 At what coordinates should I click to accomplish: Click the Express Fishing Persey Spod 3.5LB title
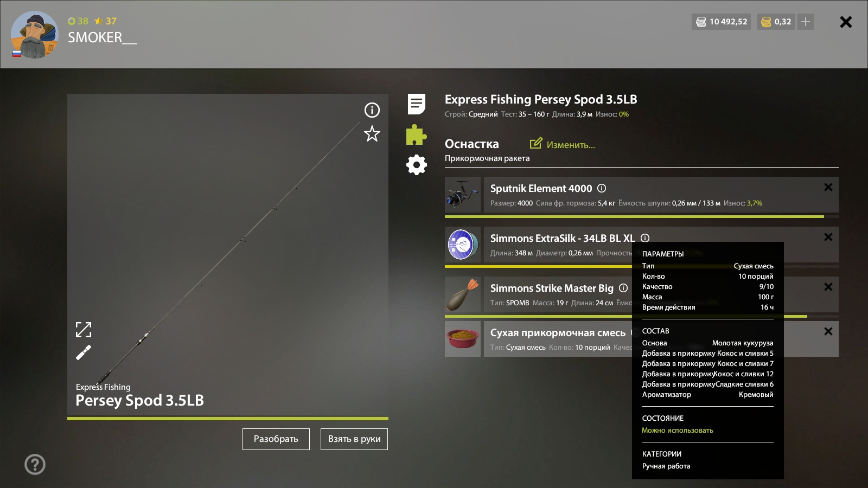click(x=541, y=99)
